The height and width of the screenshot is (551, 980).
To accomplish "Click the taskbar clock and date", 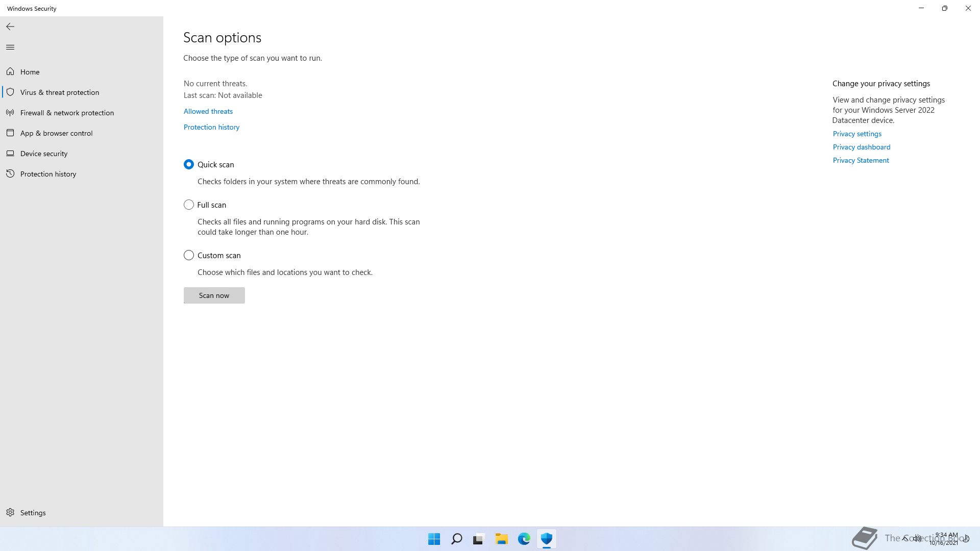I will [944, 539].
